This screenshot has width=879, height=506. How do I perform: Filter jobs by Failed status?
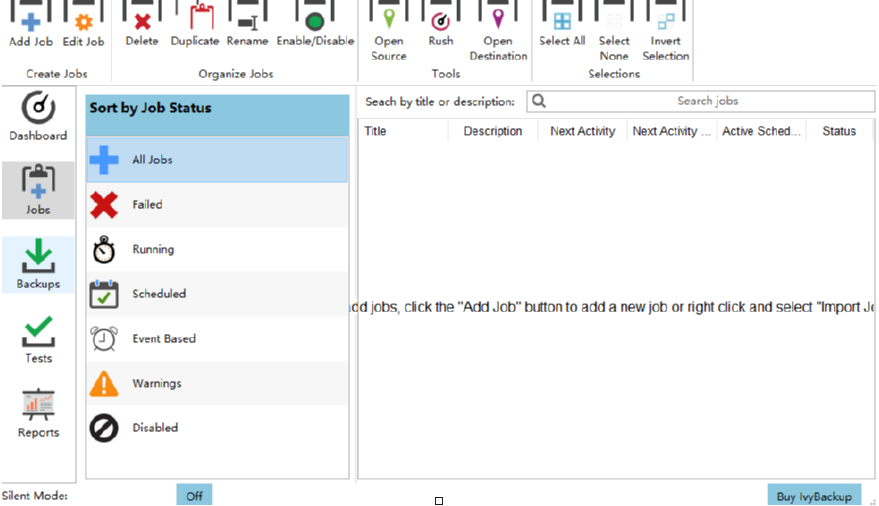click(217, 205)
